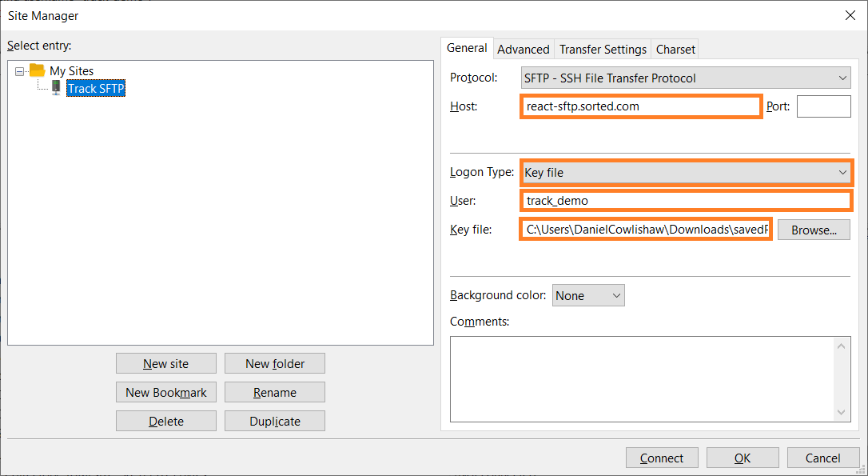Browse for a key file
Image resolution: width=868 pixels, height=476 pixels.
[814, 230]
